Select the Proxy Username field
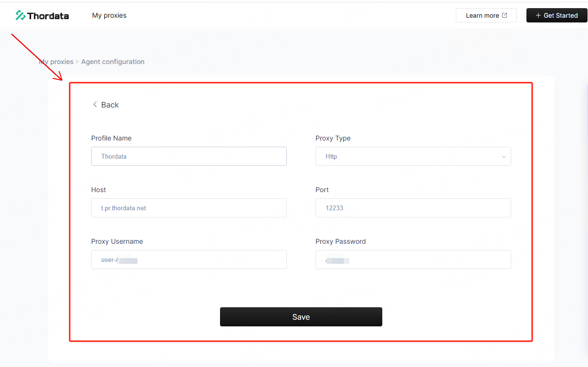Viewport: 588px width, 367px height. 189,259
